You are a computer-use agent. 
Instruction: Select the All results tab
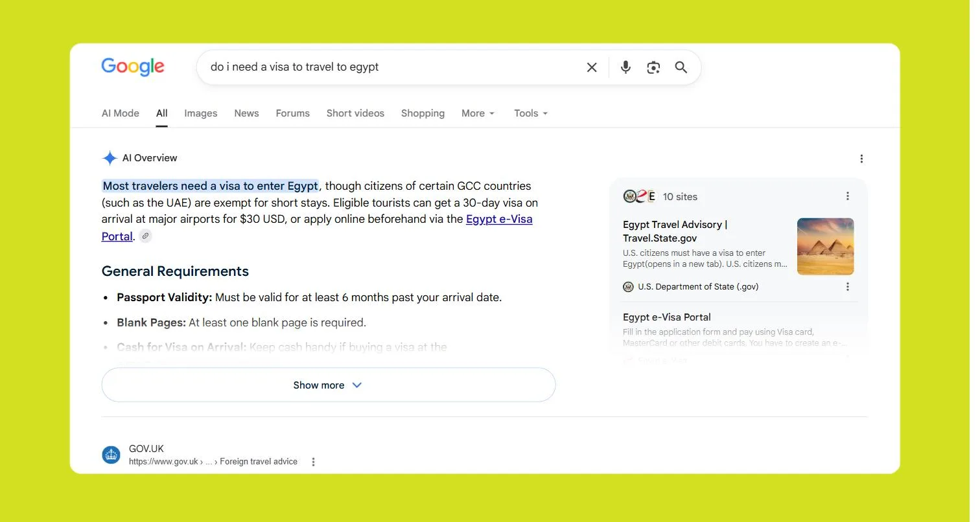162,113
